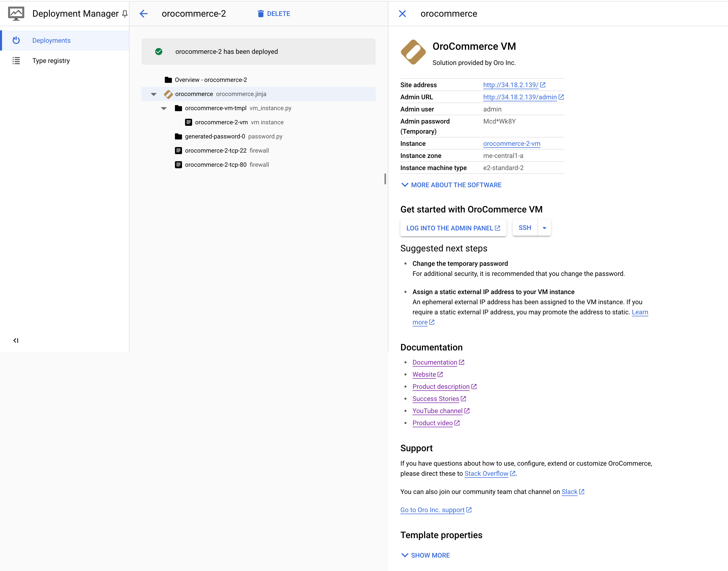This screenshot has height=571, width=728.
Task: Click the Delete deployment button
Action: tap(274, 14)
